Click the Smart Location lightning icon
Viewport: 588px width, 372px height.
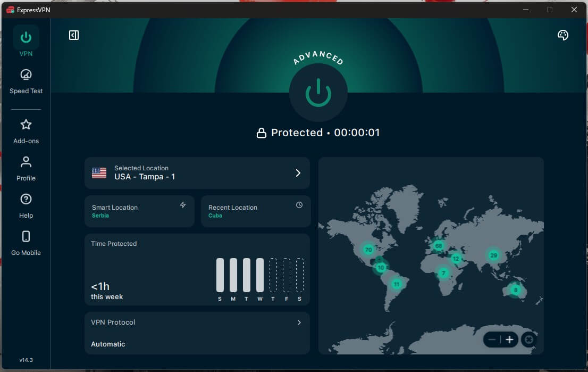pyautogui.click(x=183, y=204)
